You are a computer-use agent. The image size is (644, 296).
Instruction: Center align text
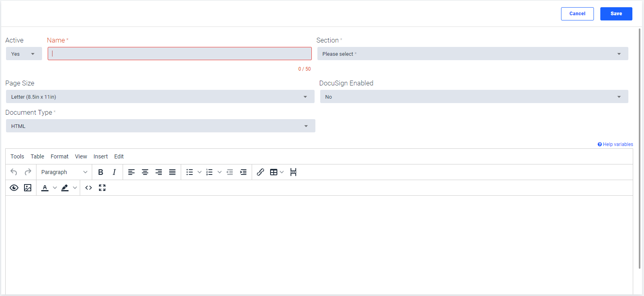145,172
